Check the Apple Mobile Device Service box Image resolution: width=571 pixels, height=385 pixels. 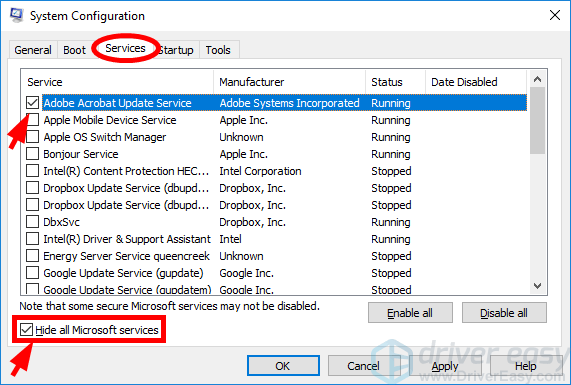(32, 120)
